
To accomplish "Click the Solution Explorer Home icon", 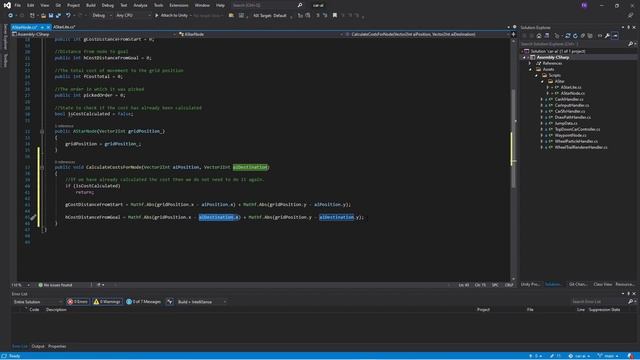I will tap(539, 36).
